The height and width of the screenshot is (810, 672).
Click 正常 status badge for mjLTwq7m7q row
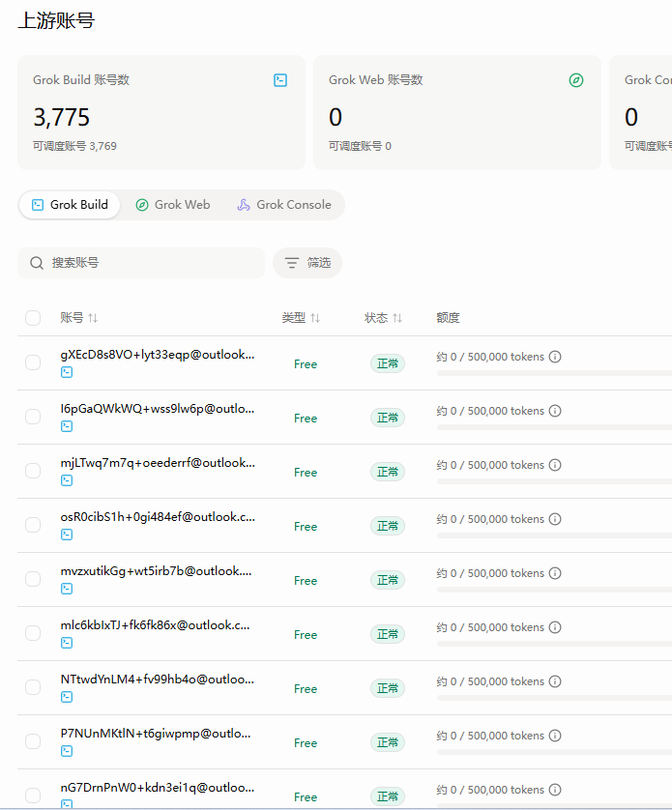tap(388, 472)
